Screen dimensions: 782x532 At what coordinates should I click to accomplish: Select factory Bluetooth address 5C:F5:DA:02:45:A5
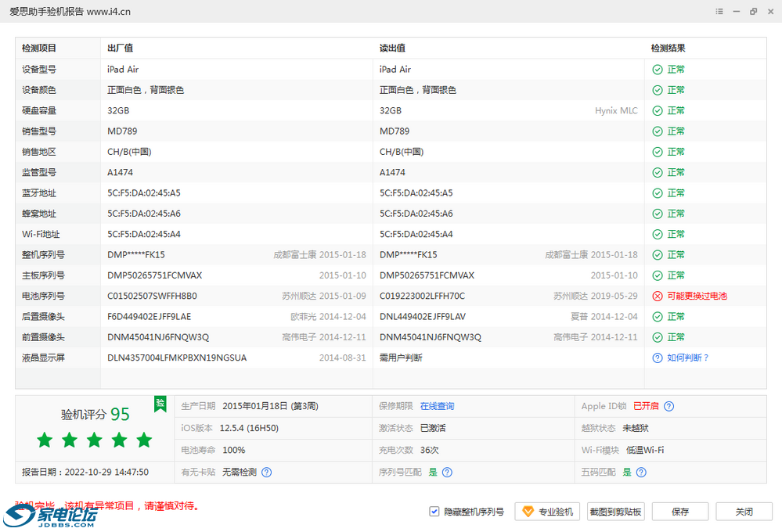pos(143,193)
